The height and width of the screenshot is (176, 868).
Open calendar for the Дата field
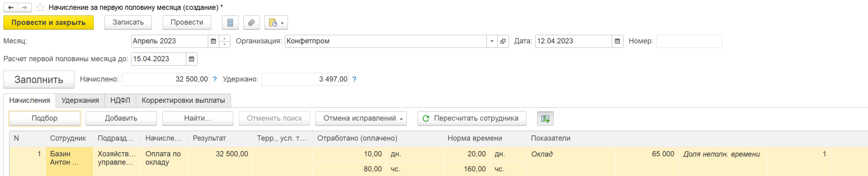[618, 41]
